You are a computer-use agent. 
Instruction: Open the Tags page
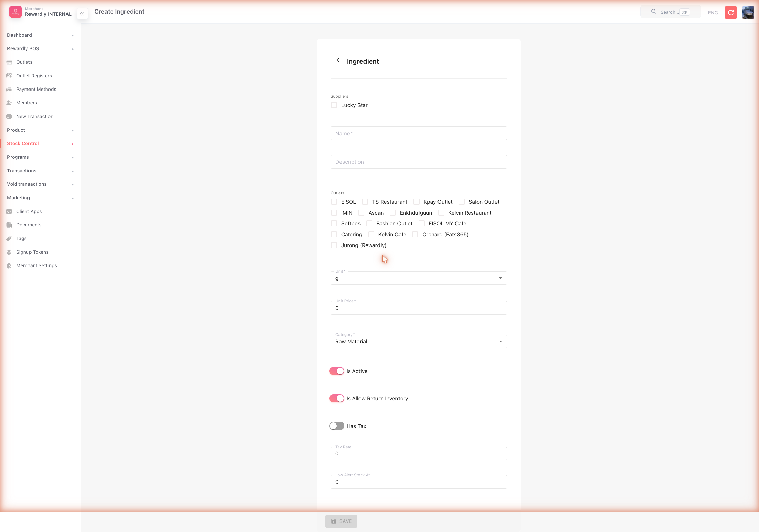21,238
